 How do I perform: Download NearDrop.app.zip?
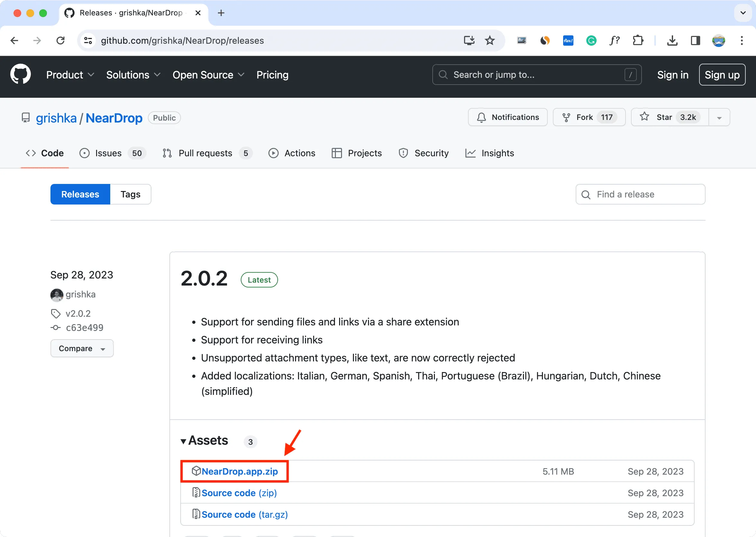(240, 471)
